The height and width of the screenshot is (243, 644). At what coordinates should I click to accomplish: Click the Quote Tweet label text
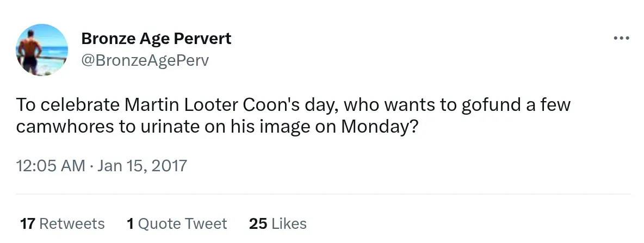coord(183,223)
